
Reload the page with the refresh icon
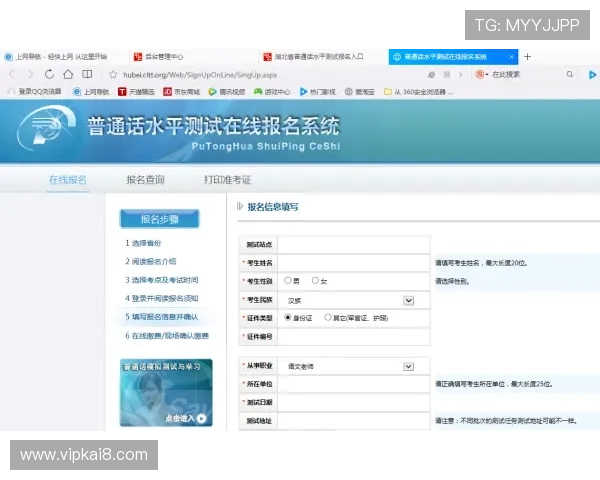(49, 74)
